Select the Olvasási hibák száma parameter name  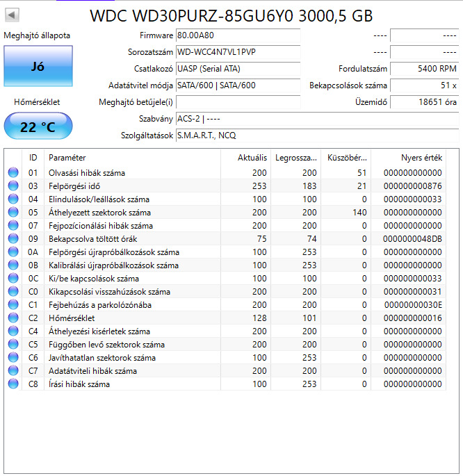coord(87,173)
